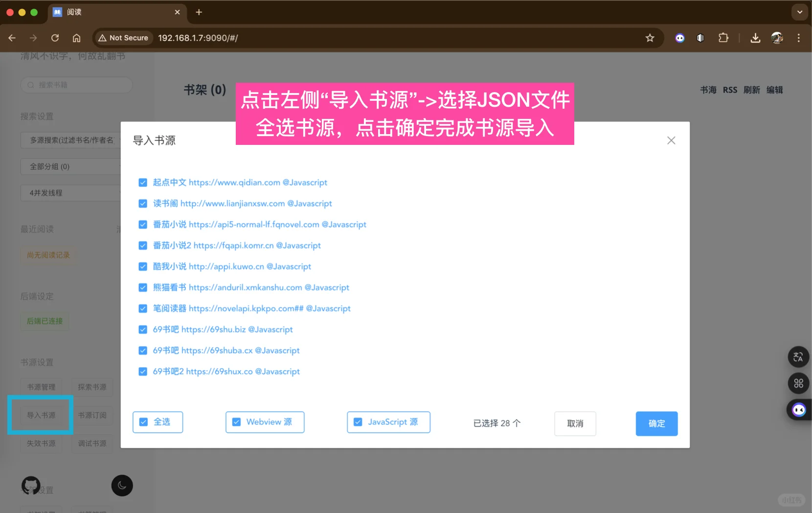Click the browser forward arrow
Image resolution: width=812 pixels, height=513 pixels.
pos(33,38)
